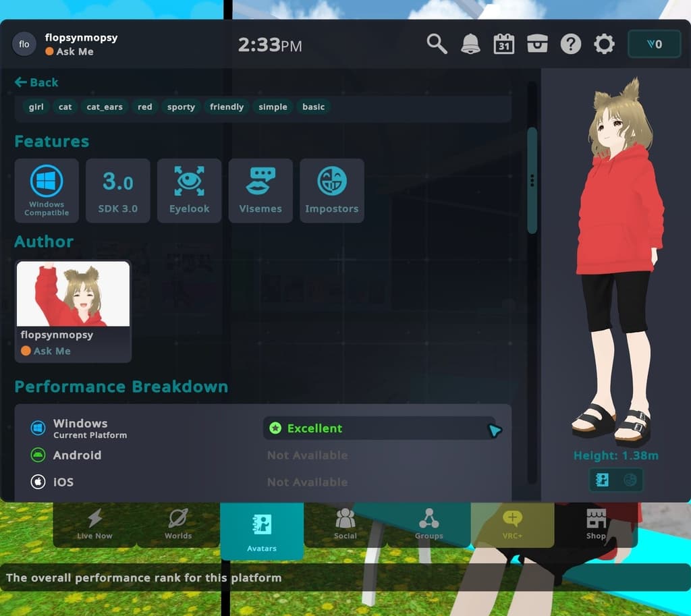This screenshot has height=616, width=691.
Task: Click the SDK 3.0 feature tile
Action: pos(118,190)
